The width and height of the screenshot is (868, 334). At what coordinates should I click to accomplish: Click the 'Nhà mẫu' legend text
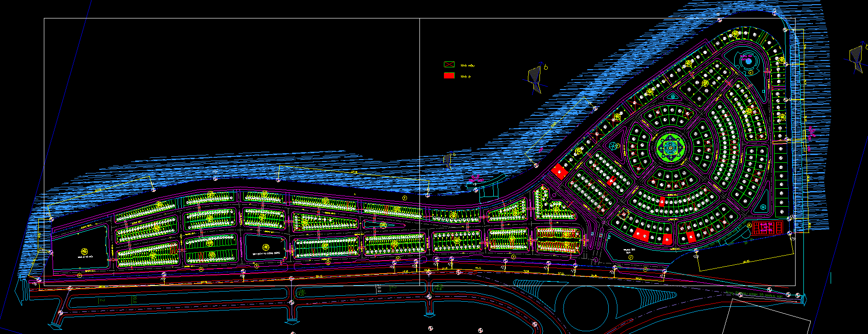pyautogui.click(x=467, y=66)
